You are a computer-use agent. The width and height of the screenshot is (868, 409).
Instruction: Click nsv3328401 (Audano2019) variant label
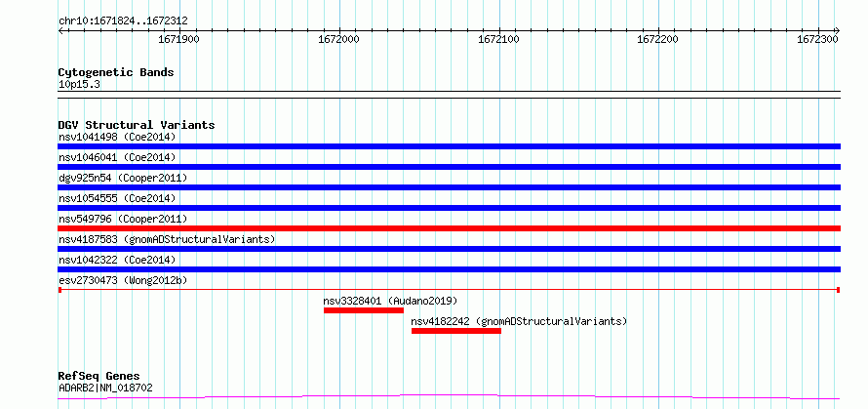[x=390, y=301]
